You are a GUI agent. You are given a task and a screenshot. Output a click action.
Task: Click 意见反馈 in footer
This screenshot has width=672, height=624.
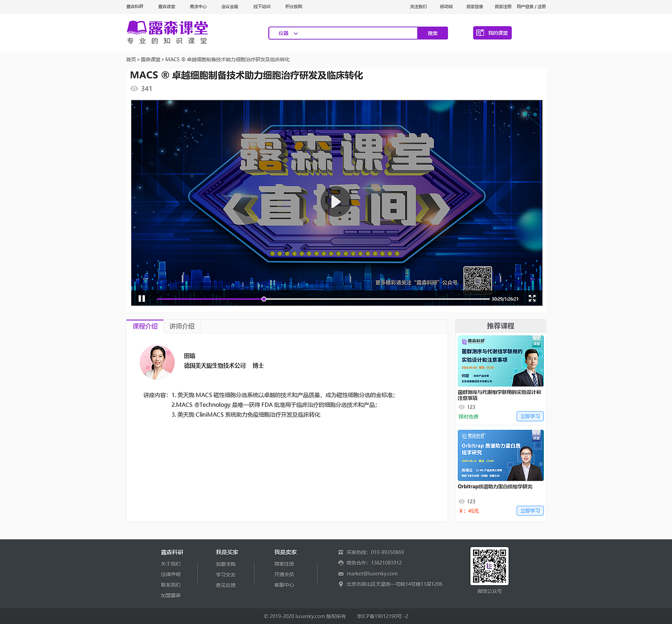[x=226, y=585]
